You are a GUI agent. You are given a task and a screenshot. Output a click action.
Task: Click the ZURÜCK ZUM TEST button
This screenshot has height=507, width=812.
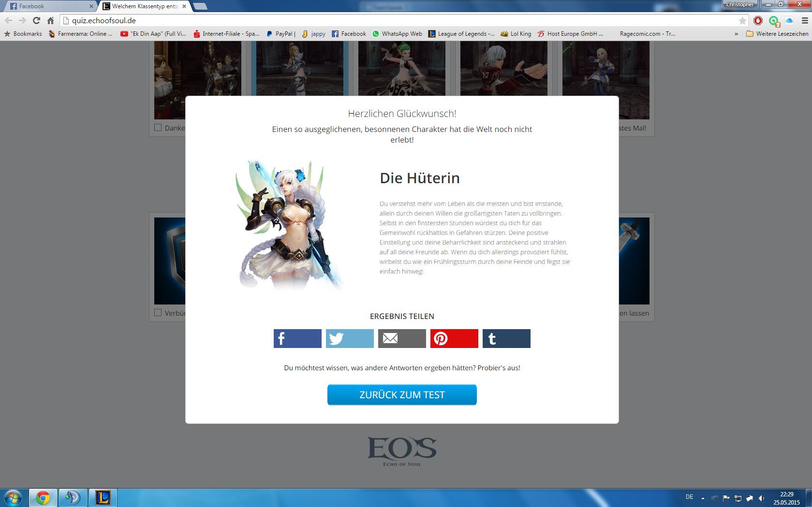pos(402,395)
